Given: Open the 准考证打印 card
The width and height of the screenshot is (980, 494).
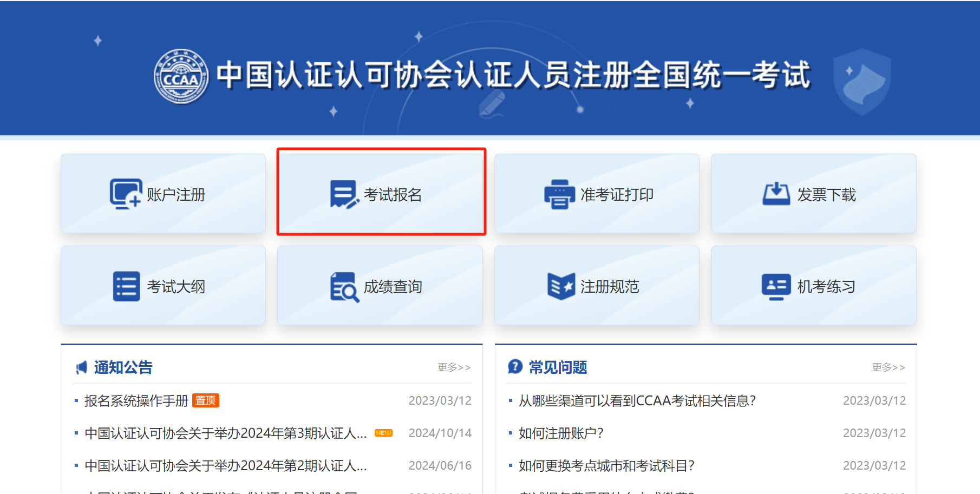Looking at the screenshot, I should 597,194.
